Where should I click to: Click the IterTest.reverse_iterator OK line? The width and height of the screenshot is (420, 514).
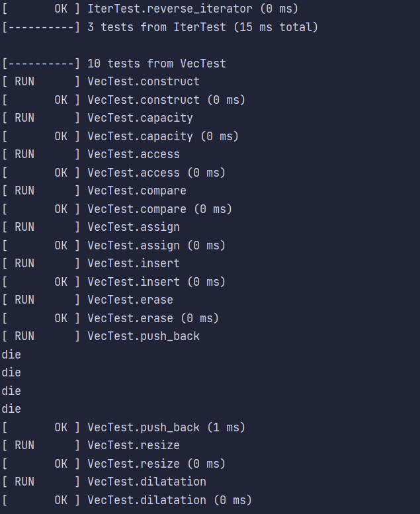pos(150,9)
